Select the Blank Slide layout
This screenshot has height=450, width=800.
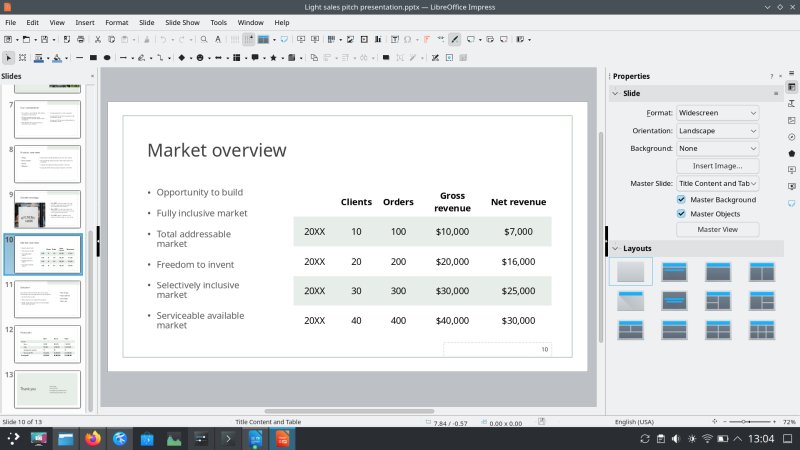[630, 271]
